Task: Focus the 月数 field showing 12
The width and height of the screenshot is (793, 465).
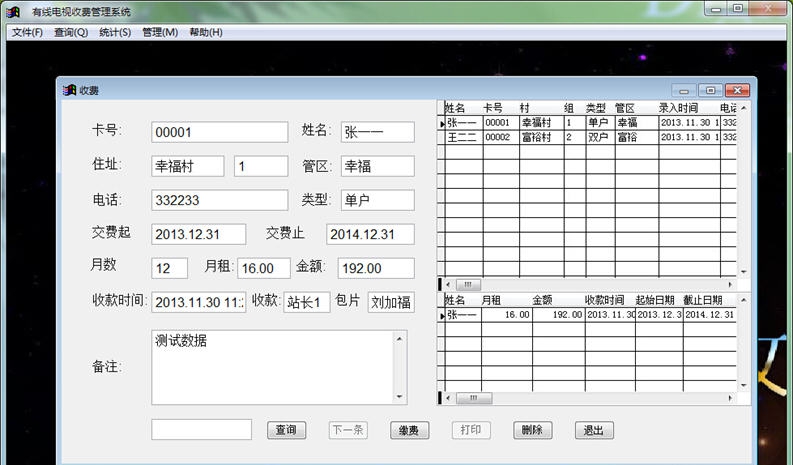Action: tap(169, 268)
